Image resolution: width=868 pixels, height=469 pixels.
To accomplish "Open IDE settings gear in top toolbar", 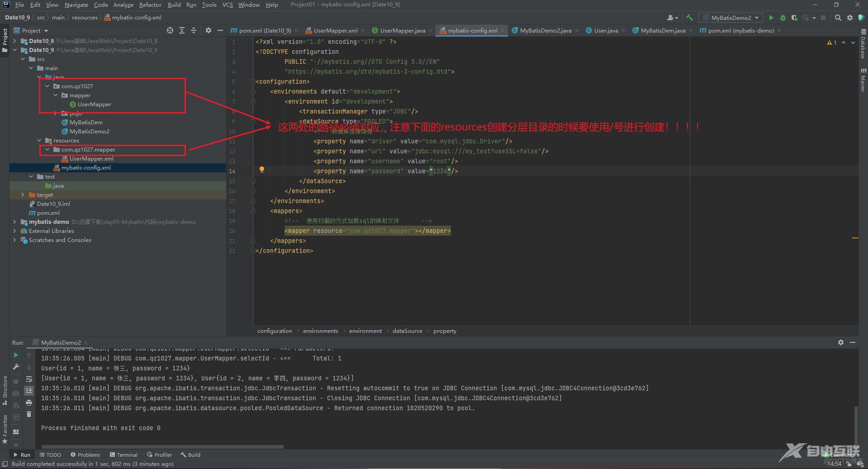I will click(x=850, y=18).
